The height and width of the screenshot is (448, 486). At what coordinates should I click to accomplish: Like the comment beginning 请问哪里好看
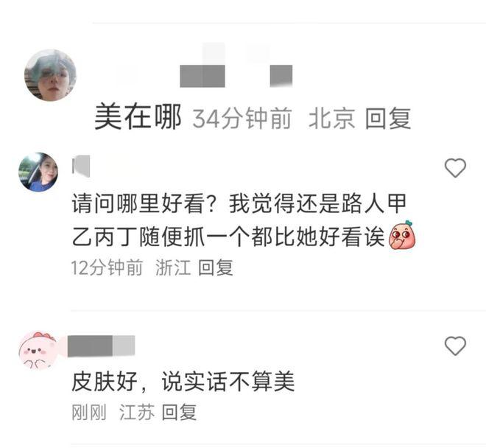[455, 168]
